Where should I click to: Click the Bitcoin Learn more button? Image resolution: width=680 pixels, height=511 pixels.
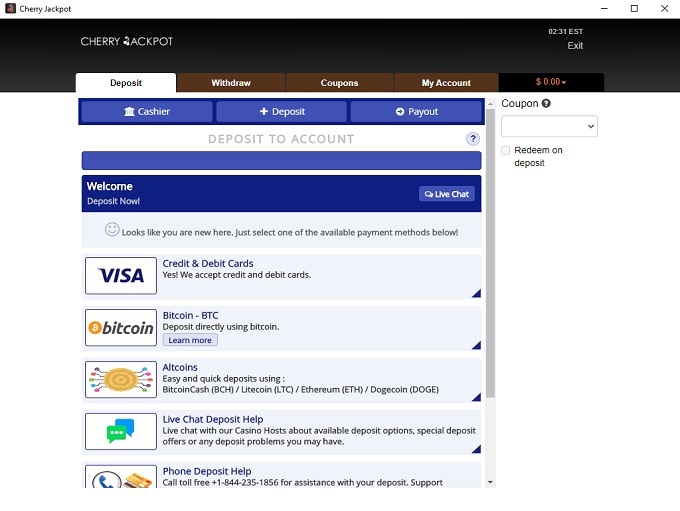tap(190, 340)
